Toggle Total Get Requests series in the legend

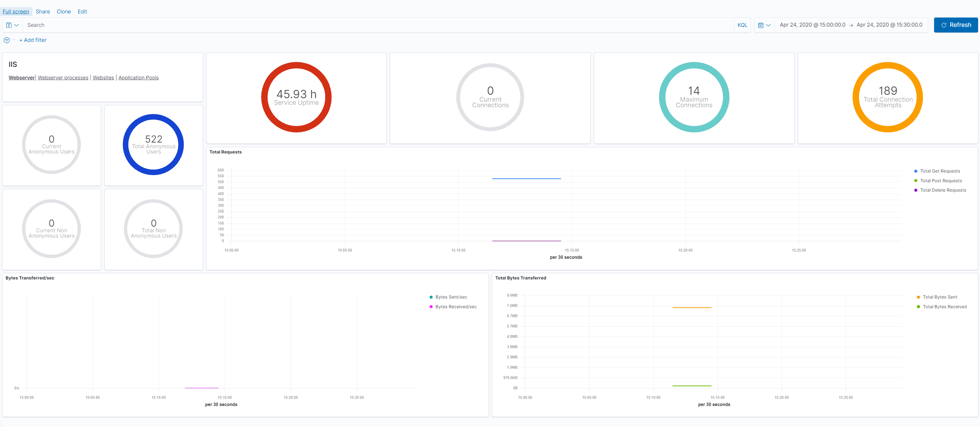click(940, 171)
